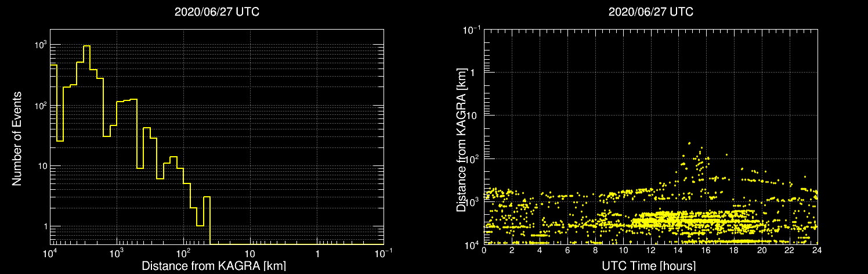This screenshot has width=868, height=274.
Task: Click UTC Time tick 22
Action: [x=790, y=251]
